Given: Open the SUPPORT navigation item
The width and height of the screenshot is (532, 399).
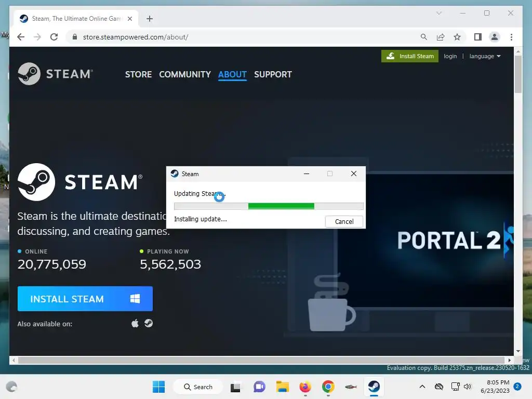Looking at the screenshot, I should (273, 74).
